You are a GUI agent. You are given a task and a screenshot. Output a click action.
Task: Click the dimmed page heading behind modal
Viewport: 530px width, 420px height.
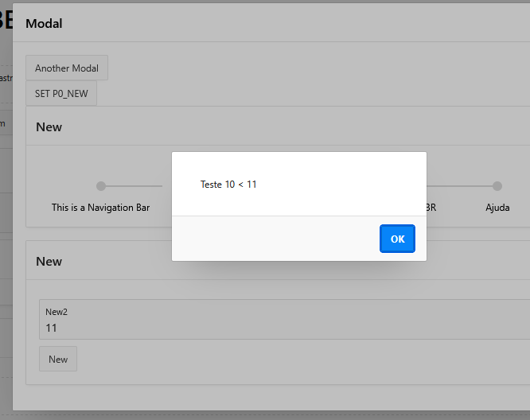[6, 21]
